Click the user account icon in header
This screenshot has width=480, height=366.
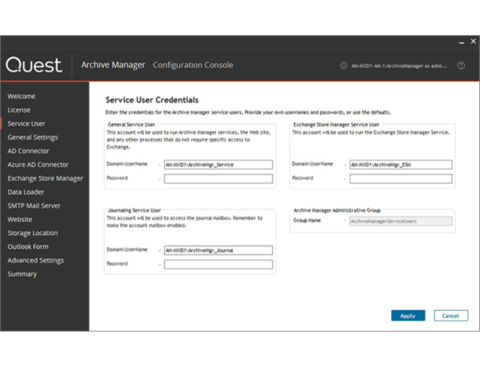pyautogui.click(x=343, y=66)
